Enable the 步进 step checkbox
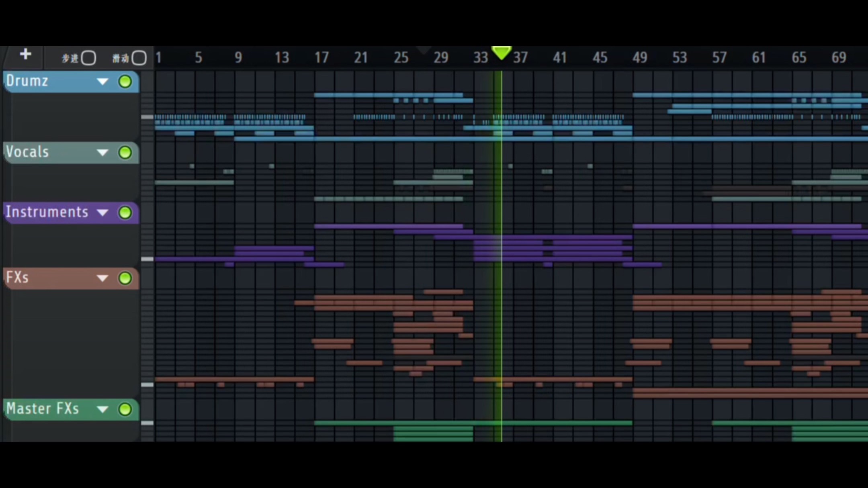The height and width of the screenshot is (488, 868). [x=88, y=58]
